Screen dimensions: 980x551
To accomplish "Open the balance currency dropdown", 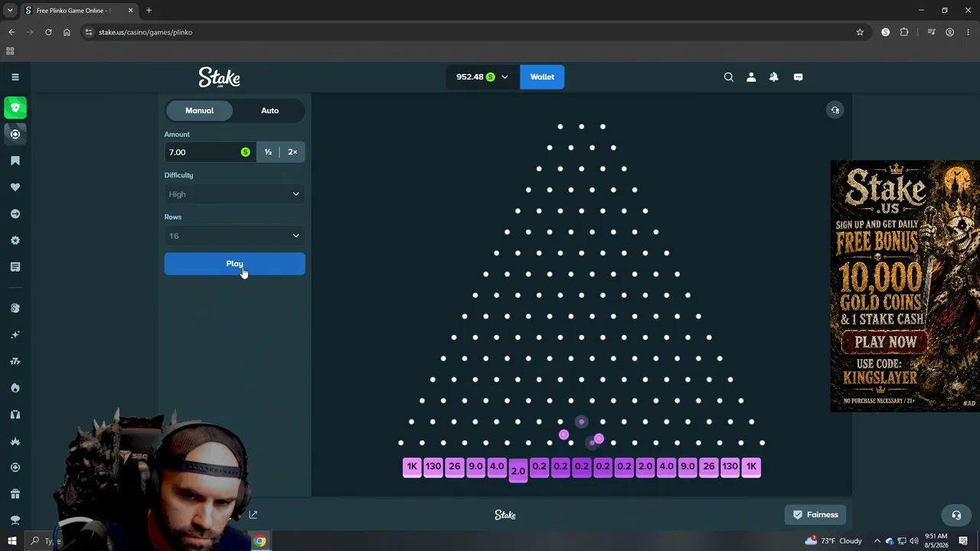I will pos(505,77).
